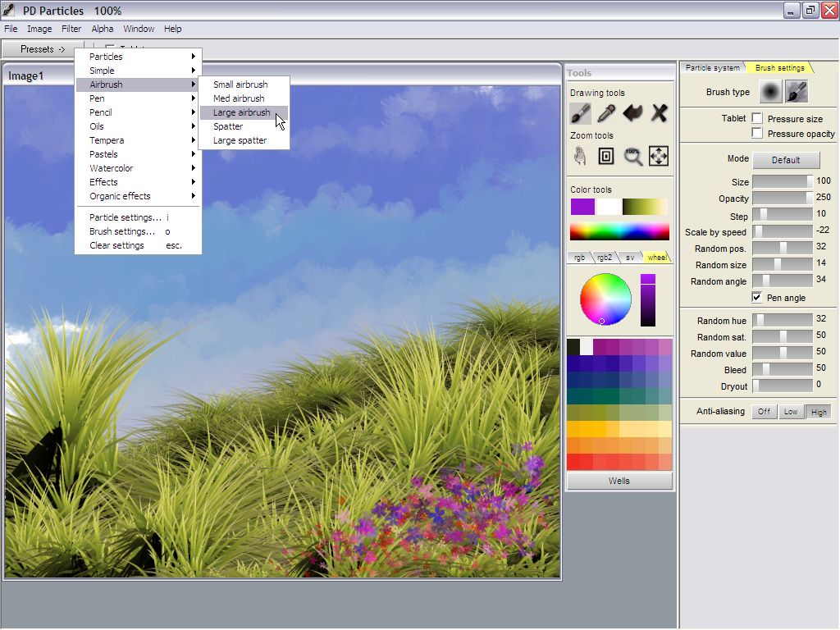The width and height of the screenshot is (840, 630).
Task: Click the Opacity slider
Action: [782, 198]
